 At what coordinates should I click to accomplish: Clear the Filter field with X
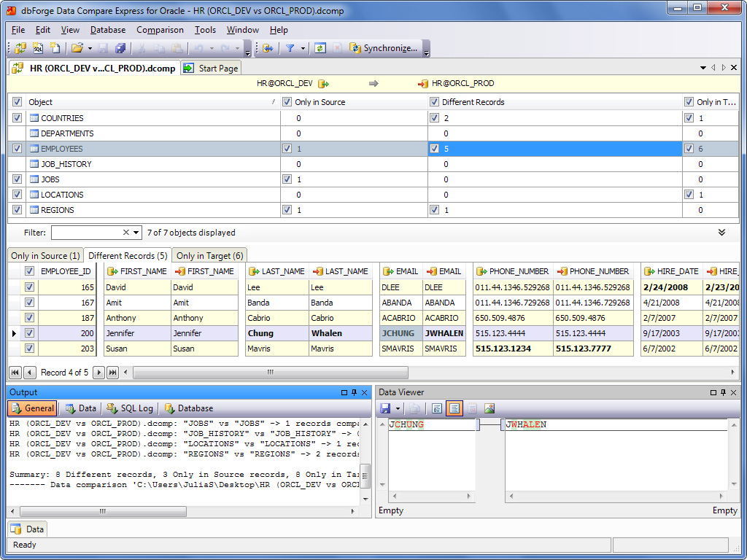click(125, 233)
